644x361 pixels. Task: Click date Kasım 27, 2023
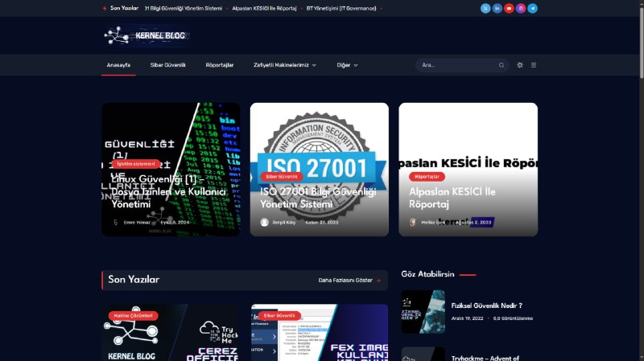tap(321, 223)
